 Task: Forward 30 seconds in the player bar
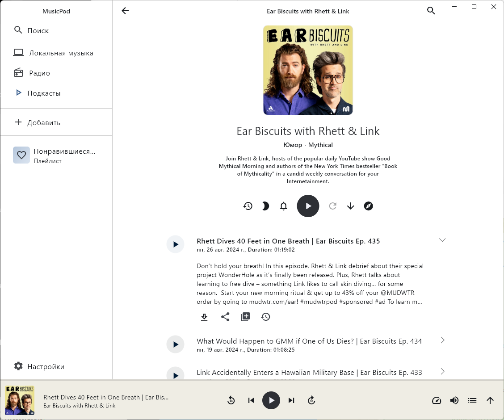(x=311, y=400)
